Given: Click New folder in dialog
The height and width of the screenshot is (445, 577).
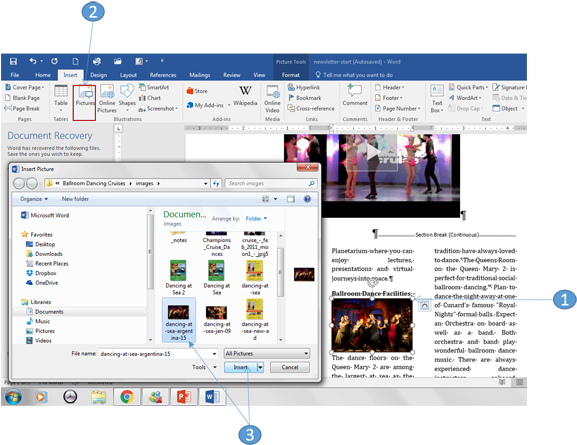Looking at the screenshot, I should coord(75,199).
